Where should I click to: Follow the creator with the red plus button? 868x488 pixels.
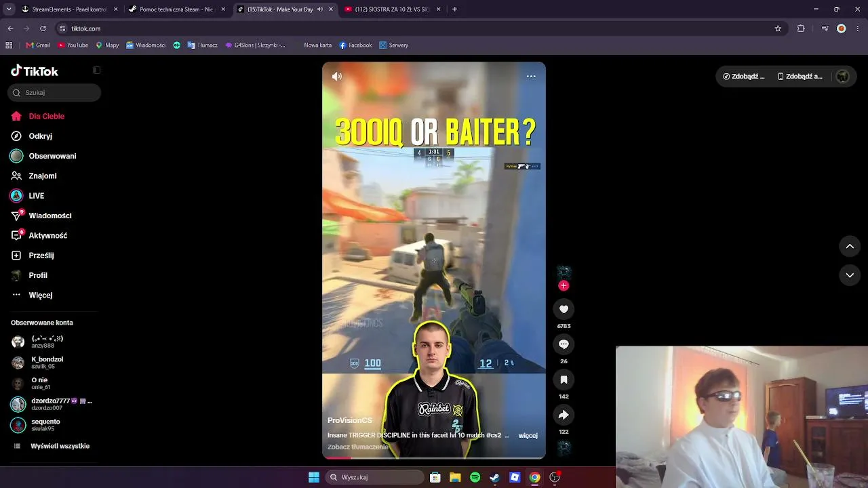(x=564, y=286)
